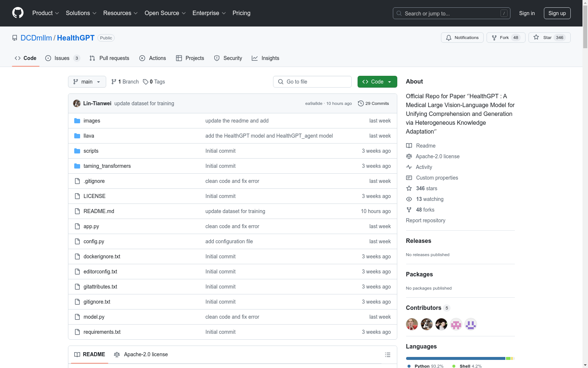Expand the Solutions menu
This screenshot has width=588, height=368.
click(x=81, y=13)
